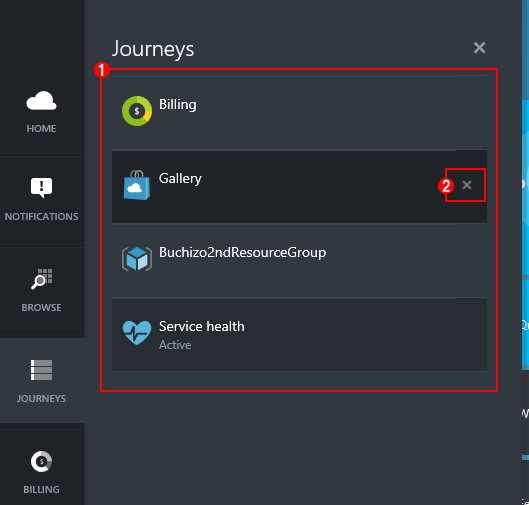The image size is (529, 505).
Task: Click the HOME label in sidebar
Action: click(41, 129)
